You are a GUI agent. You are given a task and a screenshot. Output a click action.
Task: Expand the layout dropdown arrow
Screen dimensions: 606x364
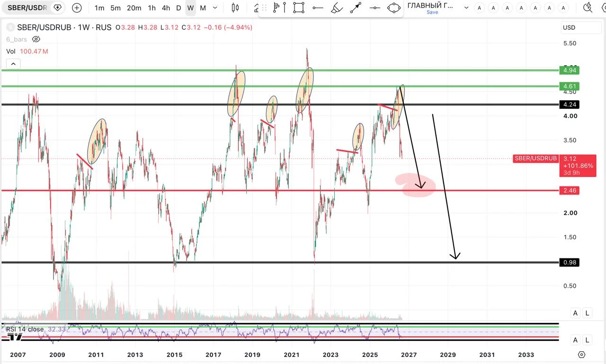466,8
